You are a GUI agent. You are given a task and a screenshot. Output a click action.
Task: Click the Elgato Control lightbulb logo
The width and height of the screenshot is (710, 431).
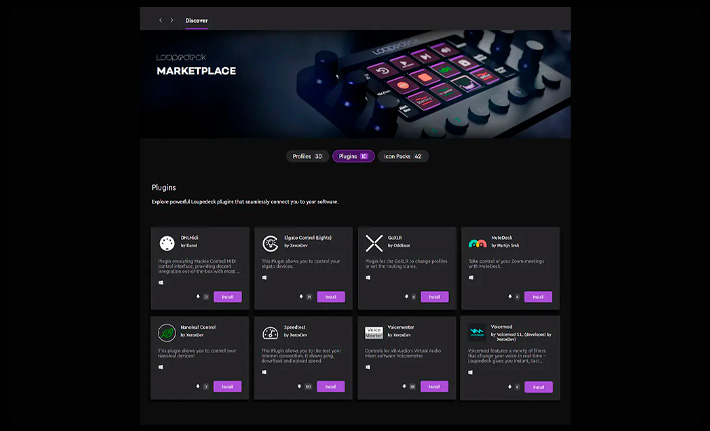270,244
